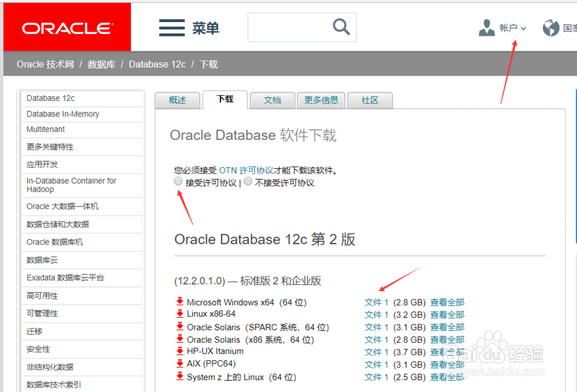Click download icon beside HP-UX Itanium
The width and height of the screenshot is (577, 392).
(179, 352)
